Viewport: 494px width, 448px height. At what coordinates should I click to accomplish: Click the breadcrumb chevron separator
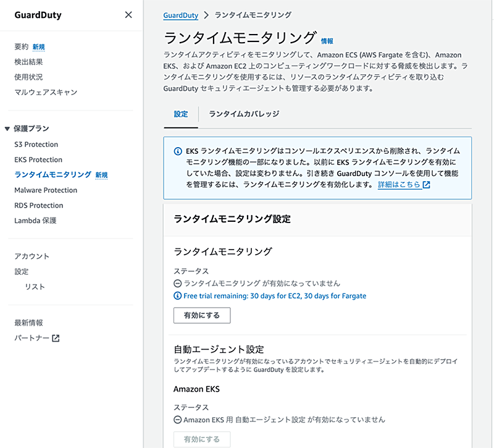(x=206, y=15)
